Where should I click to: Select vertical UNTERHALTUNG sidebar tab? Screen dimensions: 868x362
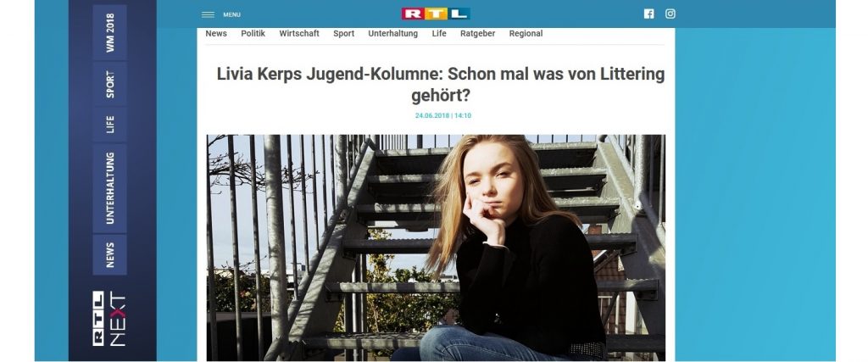109,188
